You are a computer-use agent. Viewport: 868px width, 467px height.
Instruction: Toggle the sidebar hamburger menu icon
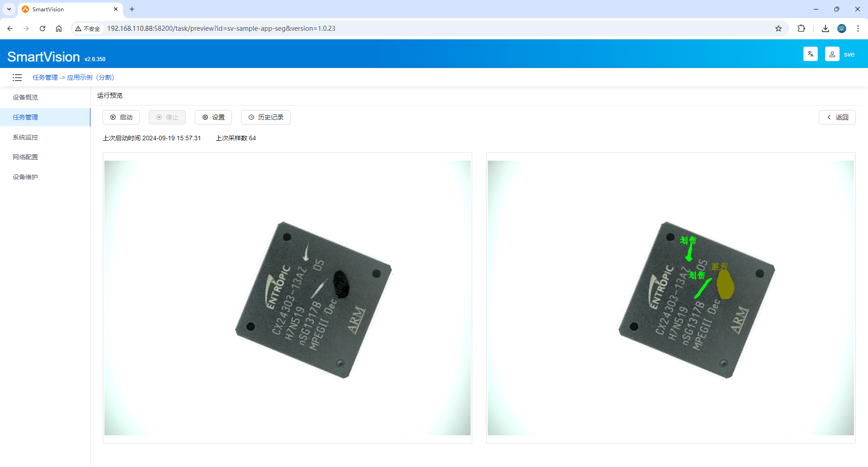(17, 77)
